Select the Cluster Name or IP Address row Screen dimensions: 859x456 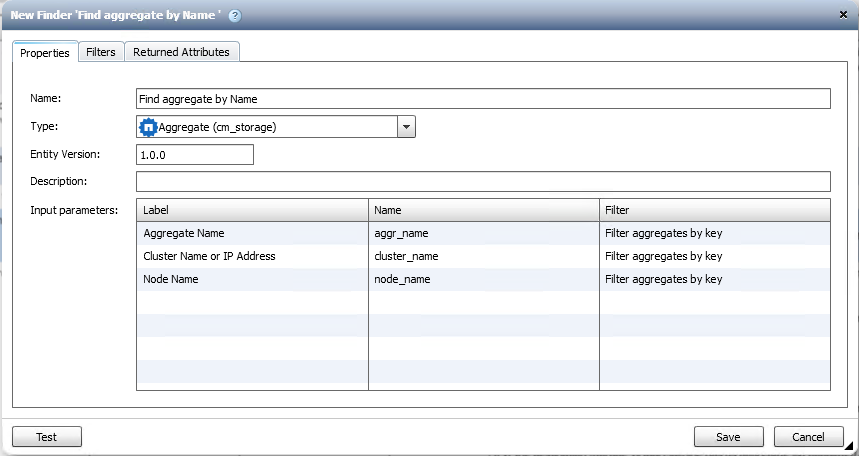point(209,256)
